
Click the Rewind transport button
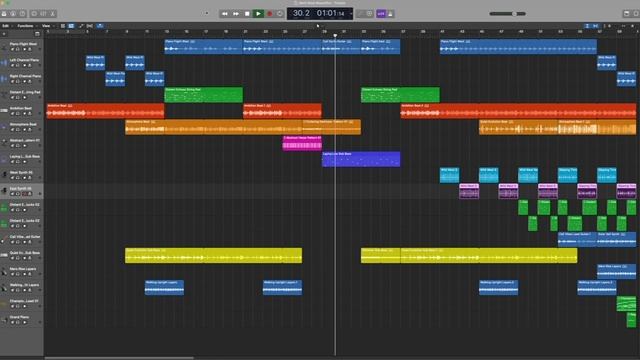point(224,14)
